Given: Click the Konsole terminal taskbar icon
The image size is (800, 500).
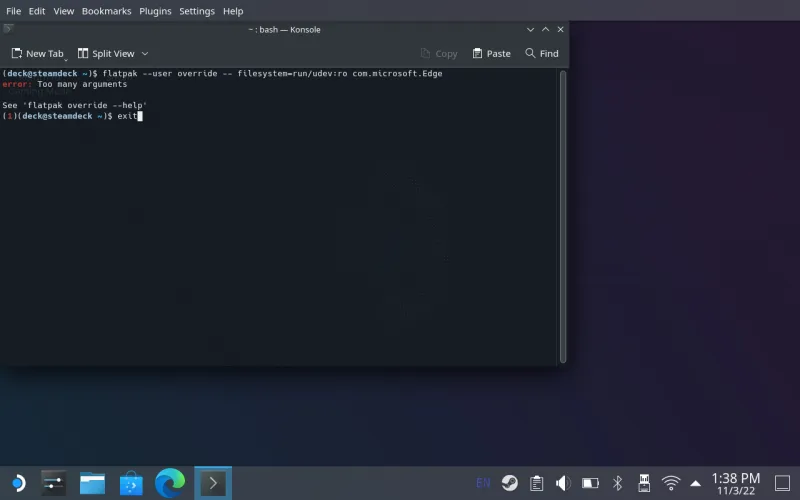Looking at the screenshot, I should (212, 483).
